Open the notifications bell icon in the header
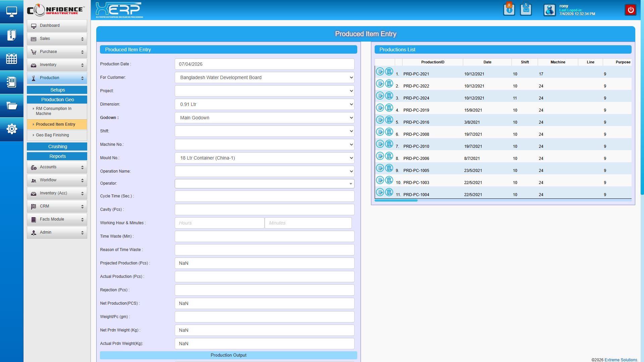This screenshot has width=644, height=362. (x=509, y=10)
